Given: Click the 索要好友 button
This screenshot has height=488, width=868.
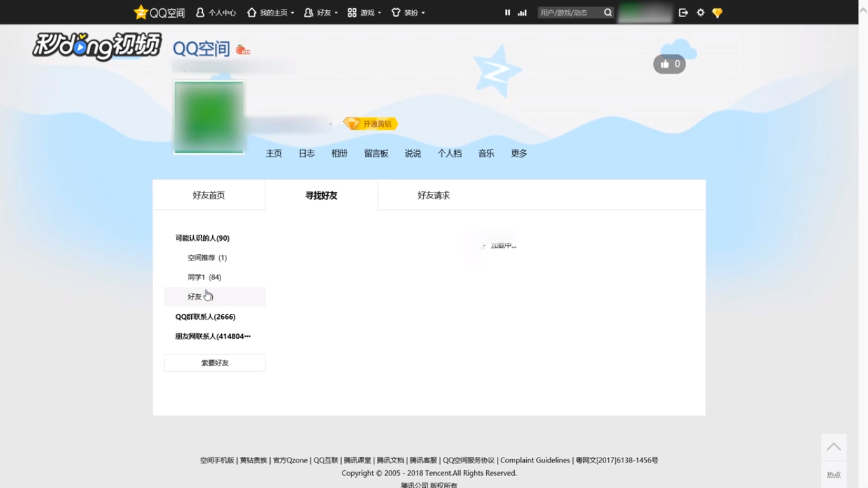Looking at the screenshot, I should [215, 363].
